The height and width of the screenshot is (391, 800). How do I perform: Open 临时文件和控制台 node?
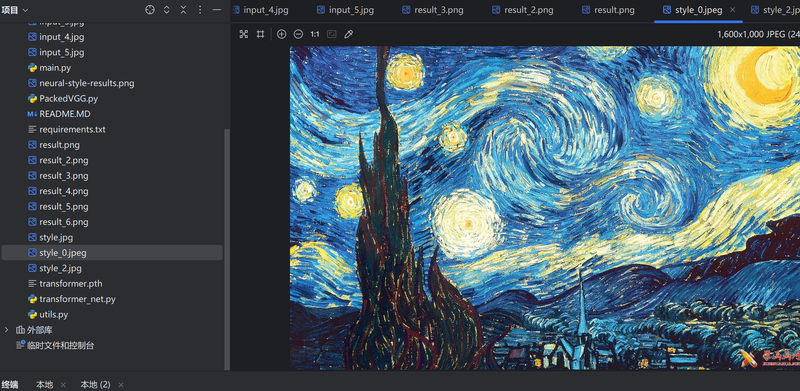coord(61,346)
